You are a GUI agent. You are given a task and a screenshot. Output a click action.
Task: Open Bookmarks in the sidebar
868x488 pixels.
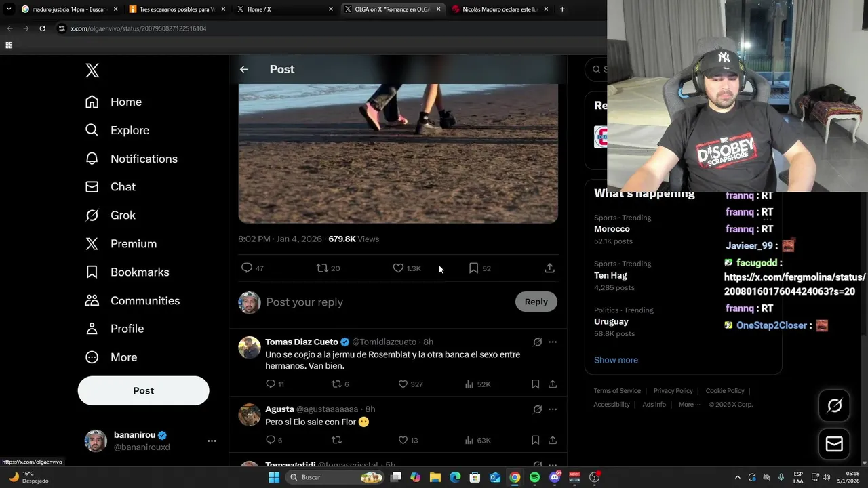pyautogui.click(x=127, y=272)
